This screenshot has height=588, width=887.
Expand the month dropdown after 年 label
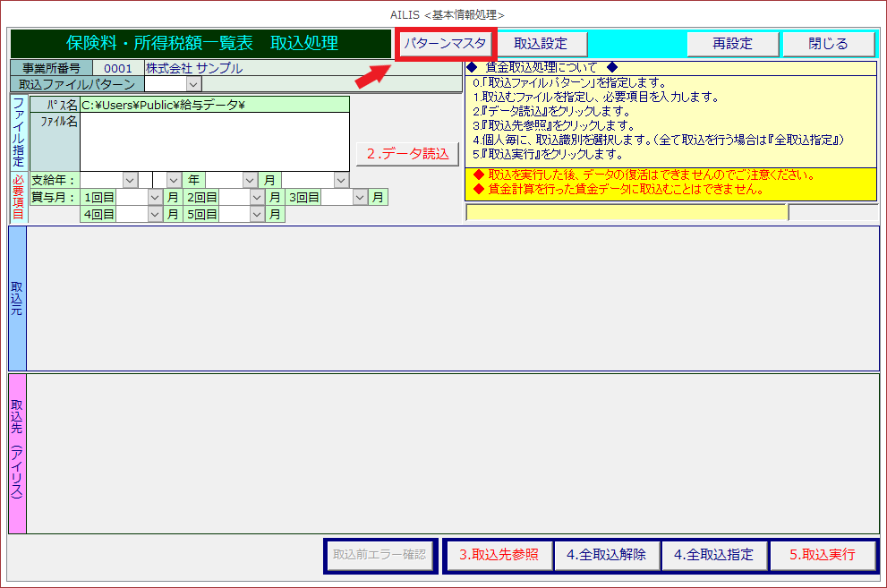[250, 180]
